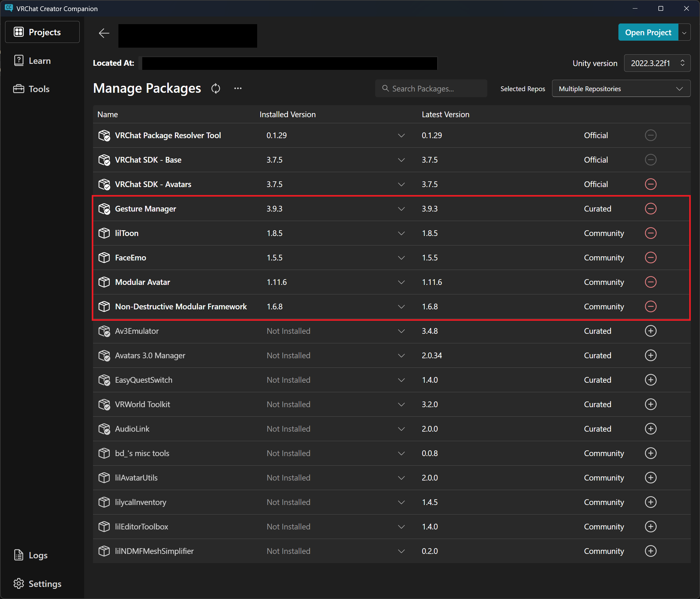Add the lilycalInventory package
This screenshot has height=599, width=700.
pos(650,502)
